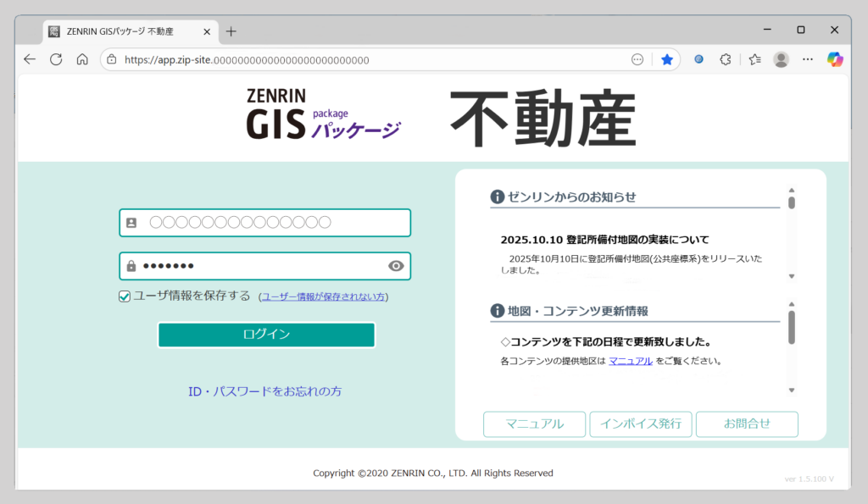This screenshot has height=504, width=868.
Task: Toggle password visibility with the eye icon
Action: [x=395, y=266]
